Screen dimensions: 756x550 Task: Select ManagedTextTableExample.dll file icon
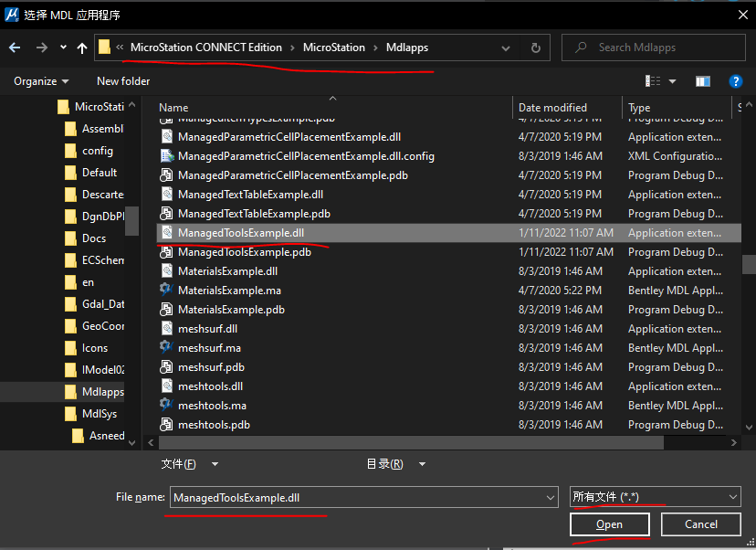click(x=166, y=194)
